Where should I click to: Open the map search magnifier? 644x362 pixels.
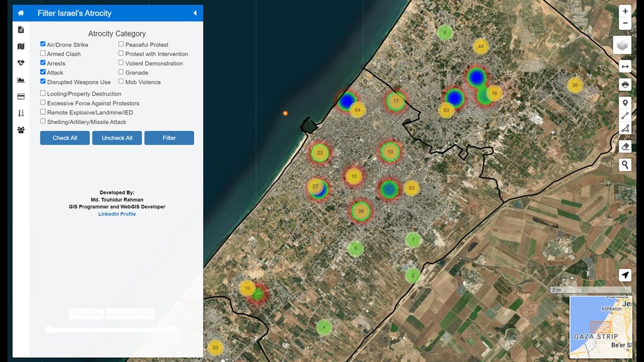click(625, 164)
